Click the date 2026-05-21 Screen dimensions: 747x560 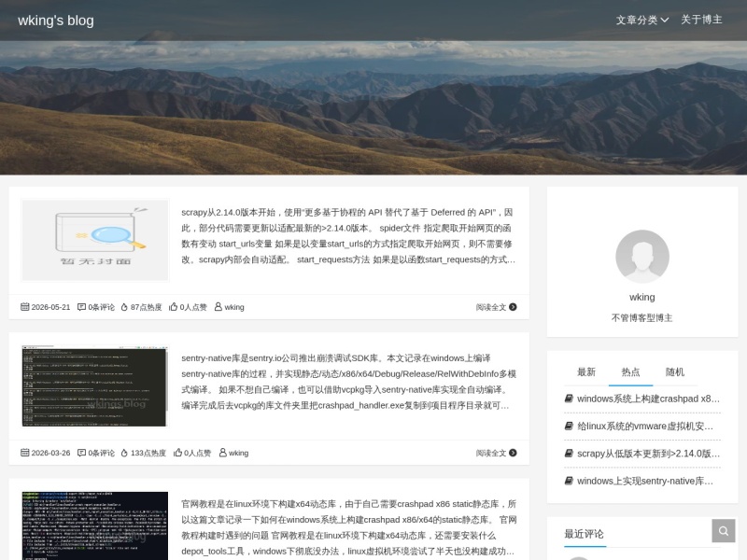[x=50, y=307]
